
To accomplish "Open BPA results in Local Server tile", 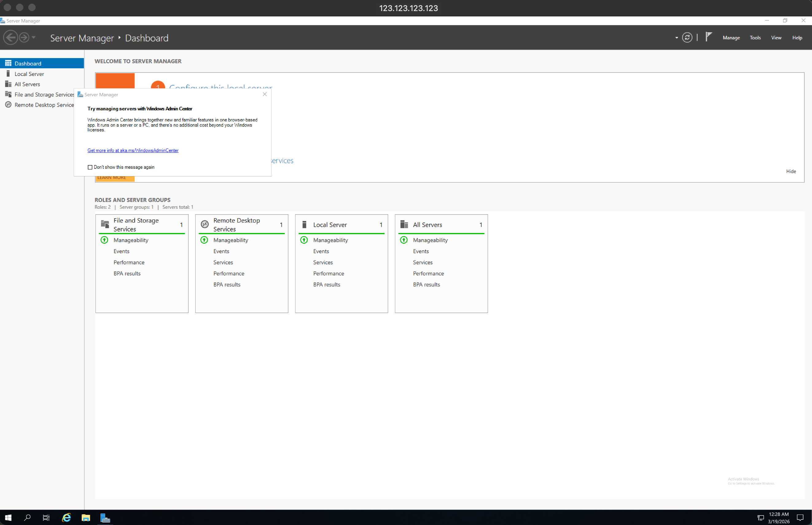I will (326, 285).
